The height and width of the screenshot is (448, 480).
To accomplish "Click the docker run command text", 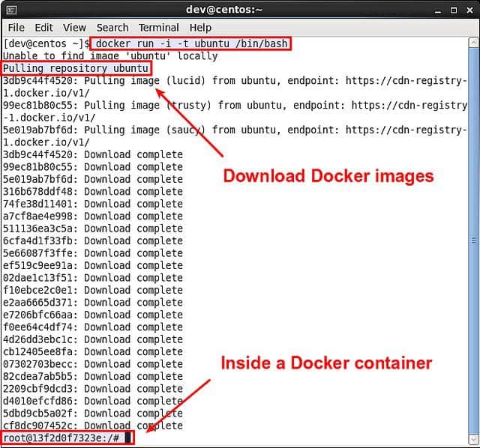I will [190, 43].
